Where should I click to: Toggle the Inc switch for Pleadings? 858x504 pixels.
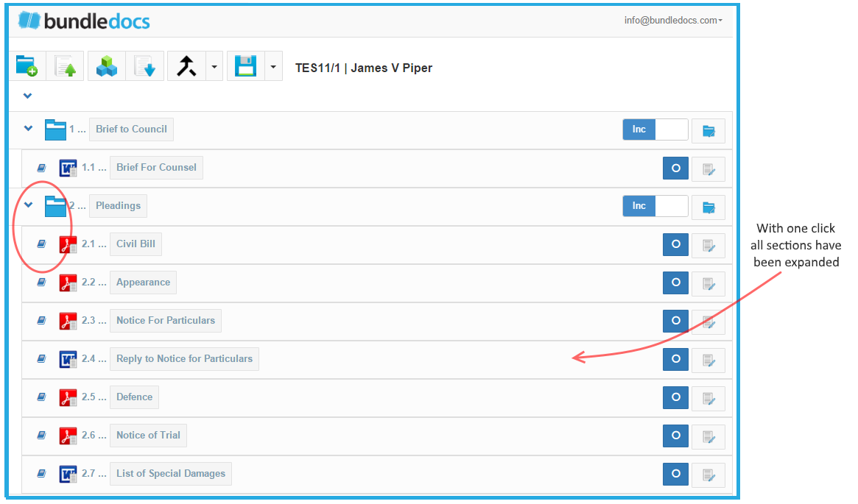655,206
